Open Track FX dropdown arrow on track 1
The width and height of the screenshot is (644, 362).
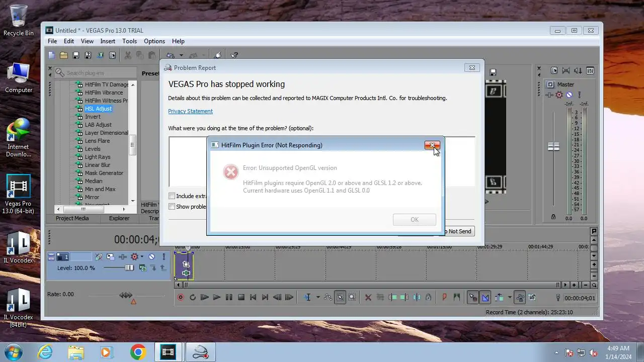[x=142, y=256]
